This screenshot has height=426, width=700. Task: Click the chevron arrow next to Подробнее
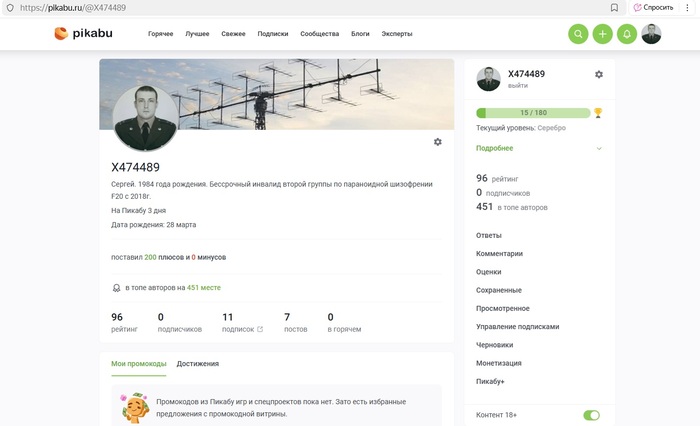[x=599, y=148]
